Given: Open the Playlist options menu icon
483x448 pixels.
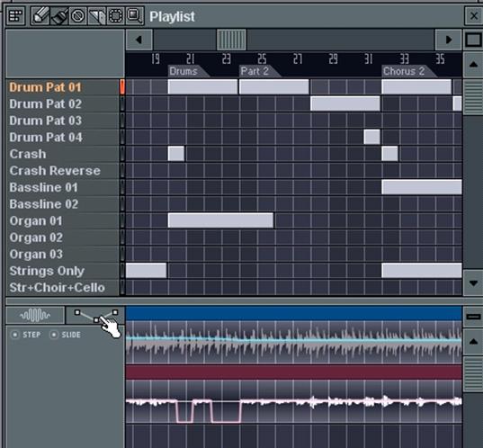Looking at the screenshot, I should point(15,15).
